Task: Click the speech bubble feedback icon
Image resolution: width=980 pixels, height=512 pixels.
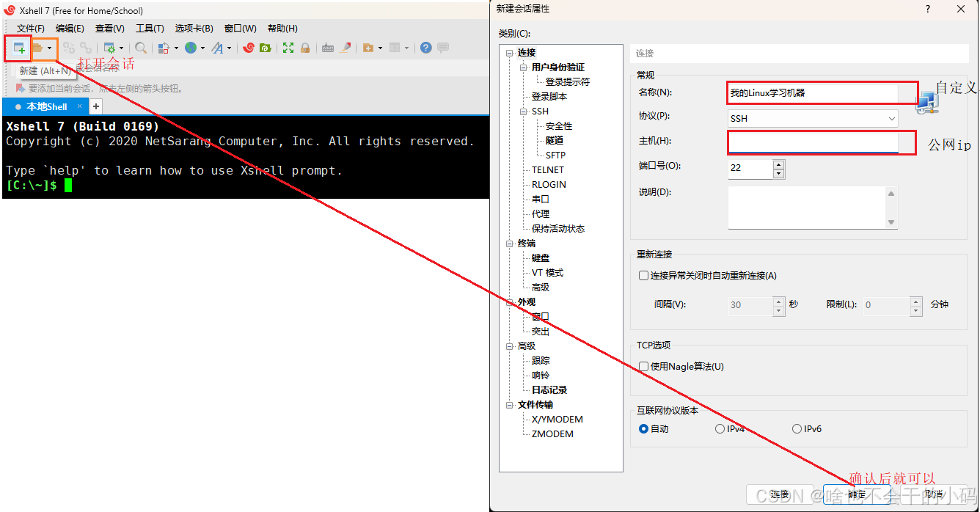Action: click(x=443, y=48)
